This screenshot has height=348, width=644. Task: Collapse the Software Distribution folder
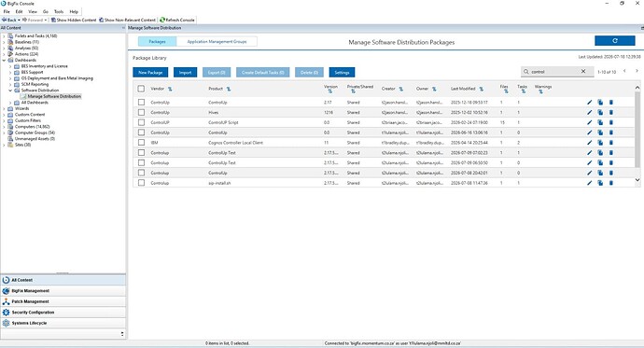pos(10,90)
